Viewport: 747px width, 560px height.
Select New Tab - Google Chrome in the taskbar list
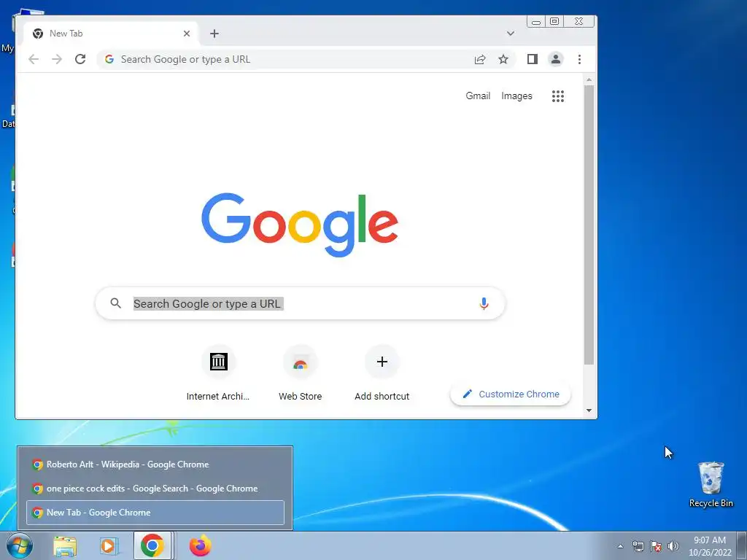(155, 513)
